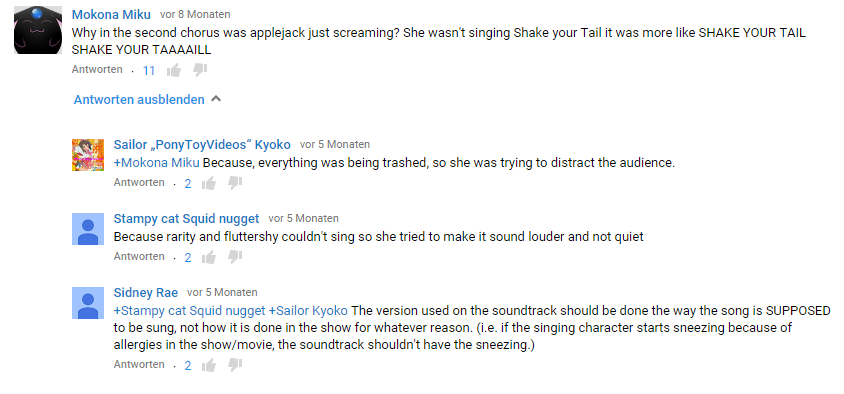Thumbs down Sidney Rae's reply
This screenshot has width=844, height=394.
[235, 365]
